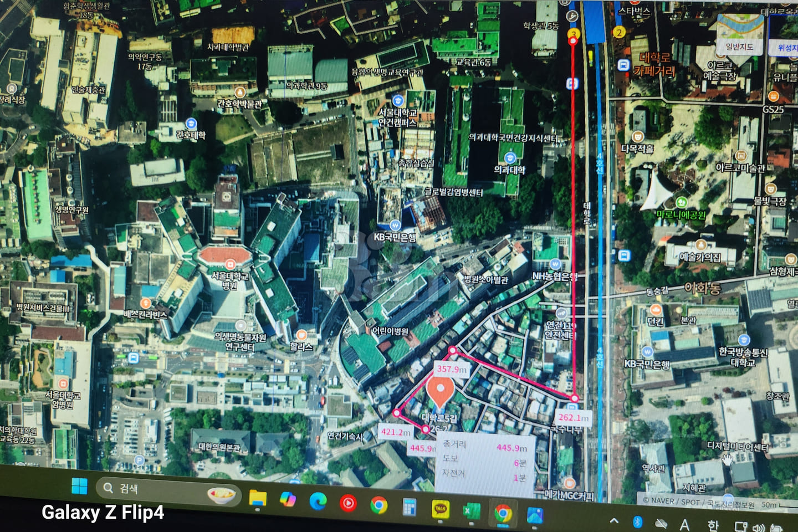The height and width of the screenshot is (532, 798).
Task: Select the measurement point near the 357.9m label
Action: (x=453, y=350)
